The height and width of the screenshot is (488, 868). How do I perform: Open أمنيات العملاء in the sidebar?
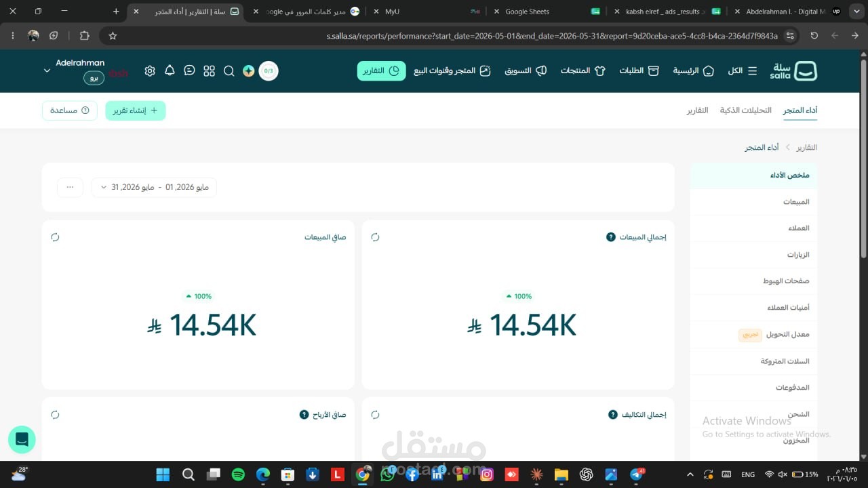tap(754, 308)
